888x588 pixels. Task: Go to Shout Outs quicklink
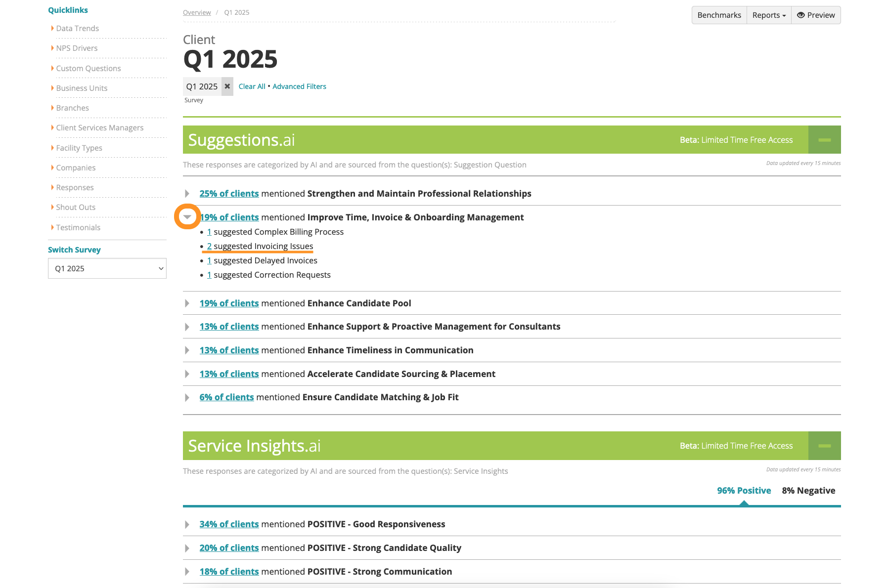pos(76,207)
